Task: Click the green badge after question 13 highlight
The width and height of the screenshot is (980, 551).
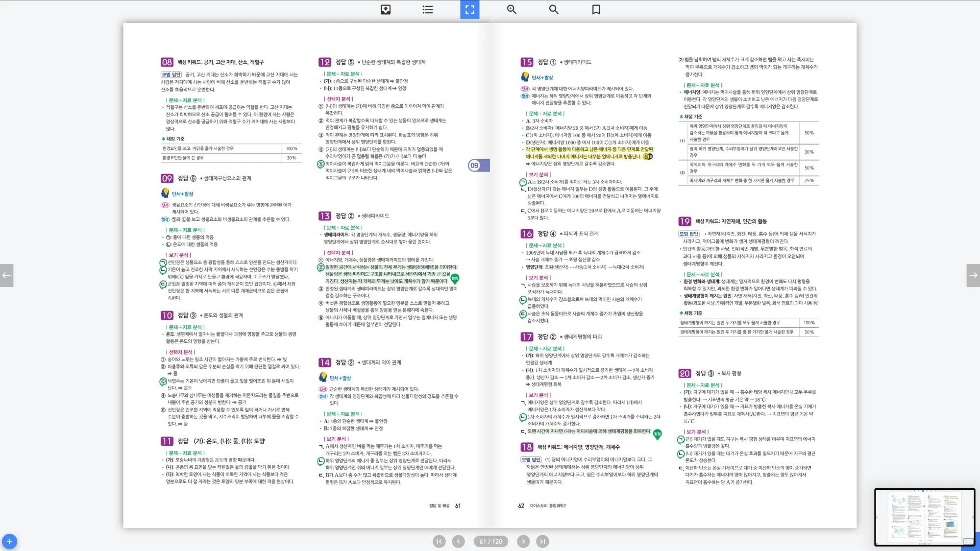Action: [x=455, y=279]
